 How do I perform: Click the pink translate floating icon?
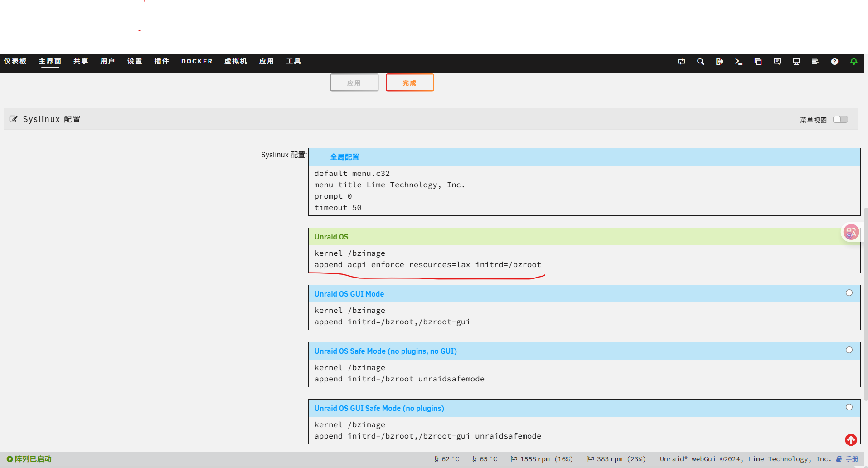pos(851,232)
